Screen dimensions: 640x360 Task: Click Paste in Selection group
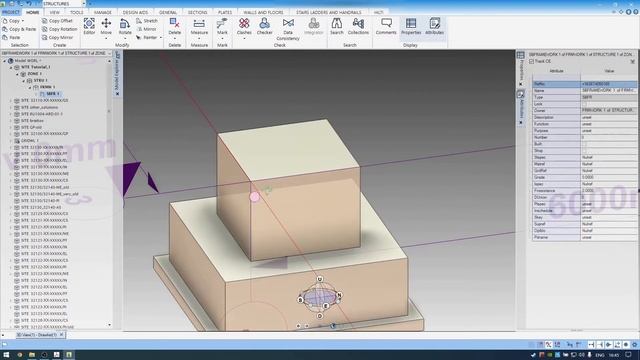pyautogui.click(x=11, y=37)
